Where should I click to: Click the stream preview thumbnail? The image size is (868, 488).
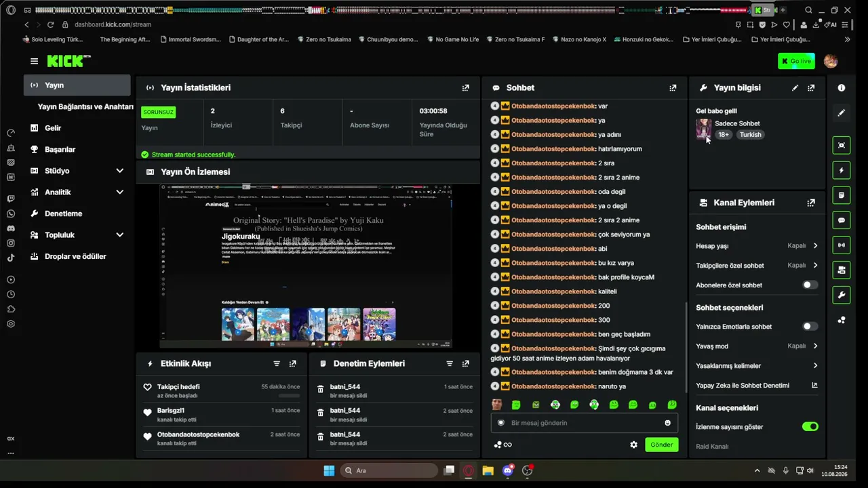point(306,266)
